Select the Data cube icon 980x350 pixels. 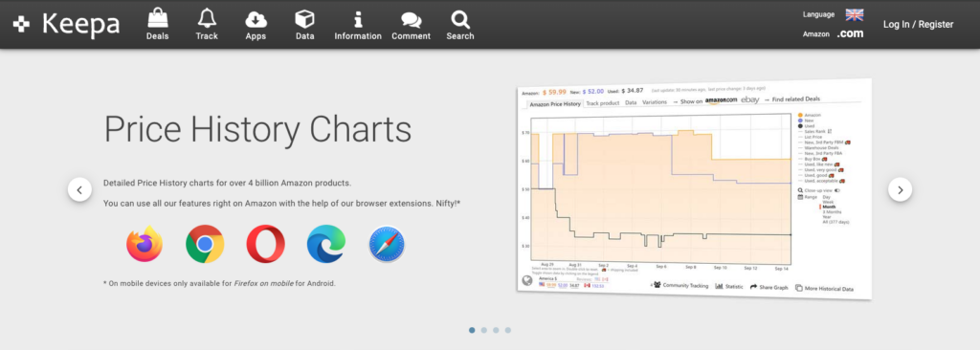[x=304, y=19]
